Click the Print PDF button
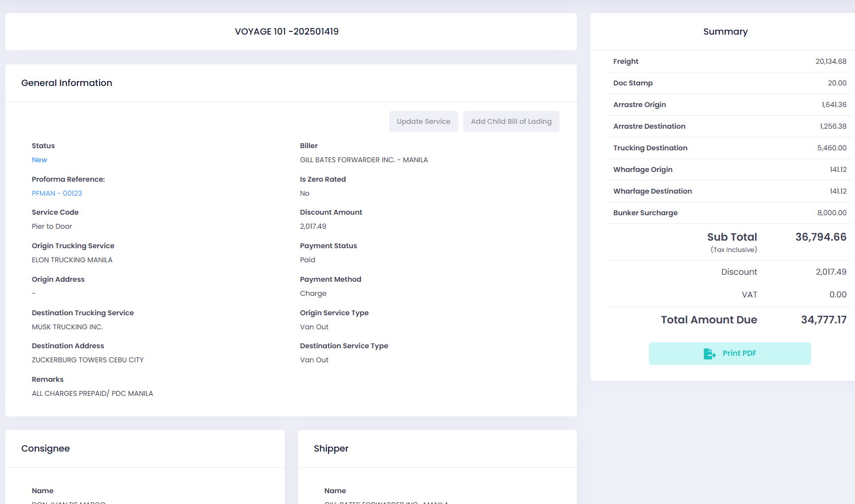The width and height of the screenshot is (855, 504). (x=729, y=354)
